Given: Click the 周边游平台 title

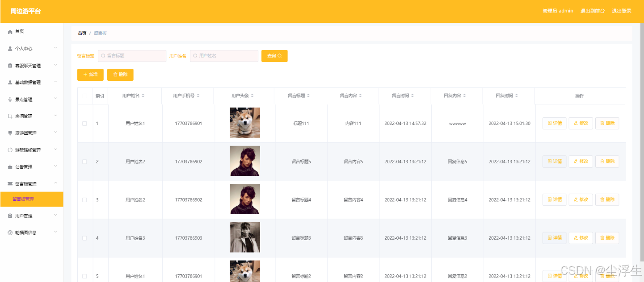Looking at the screenshot, I should [25, 11].
